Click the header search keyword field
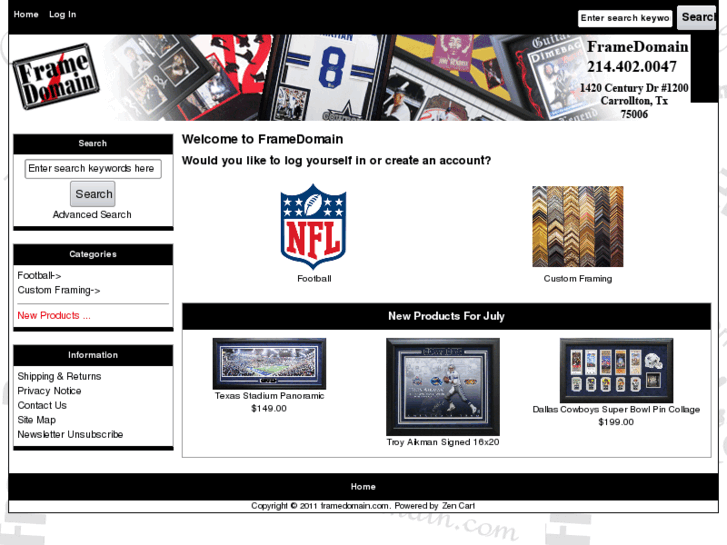 point(625,18)
